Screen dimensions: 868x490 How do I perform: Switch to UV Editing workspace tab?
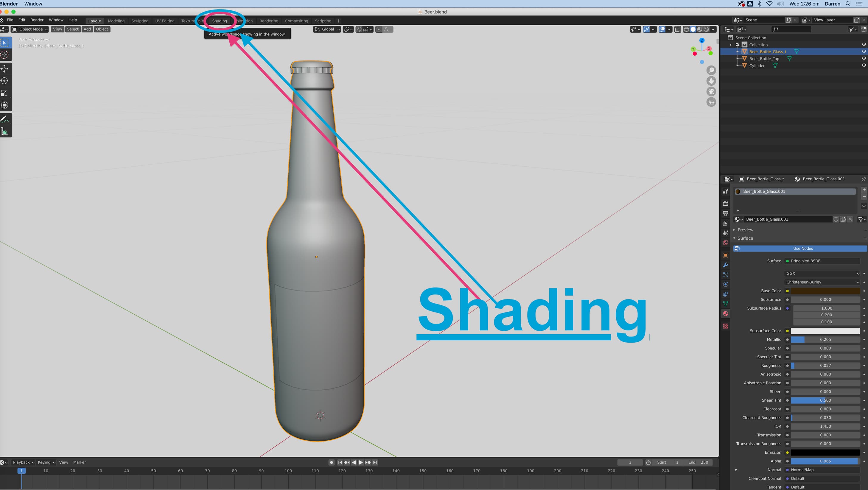point(165,21)
